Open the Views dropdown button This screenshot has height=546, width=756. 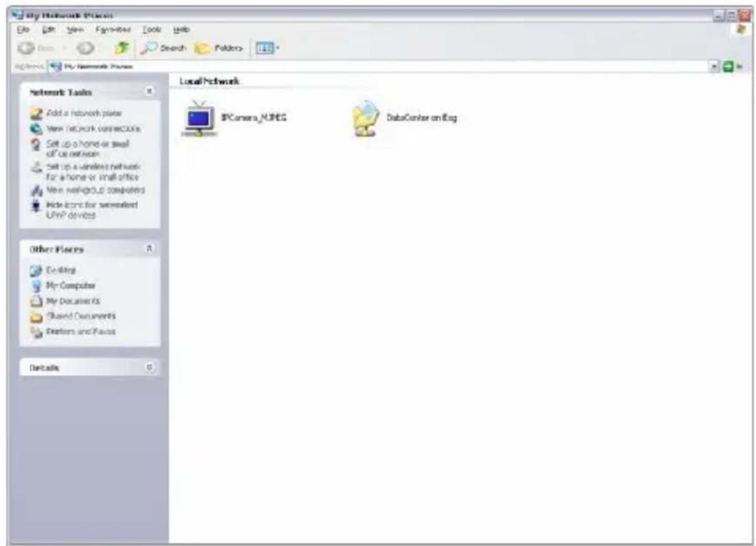[267, 48]
